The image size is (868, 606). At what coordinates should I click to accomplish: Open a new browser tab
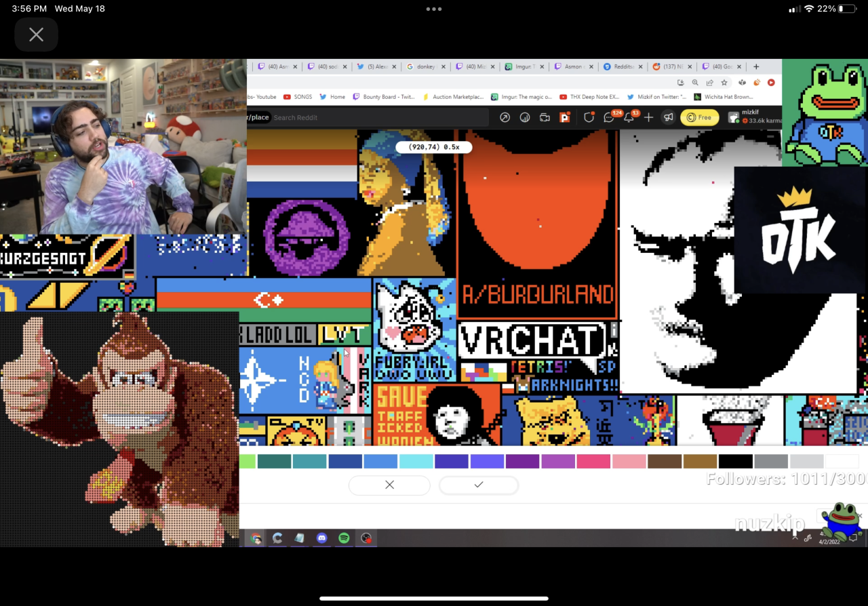756,66
